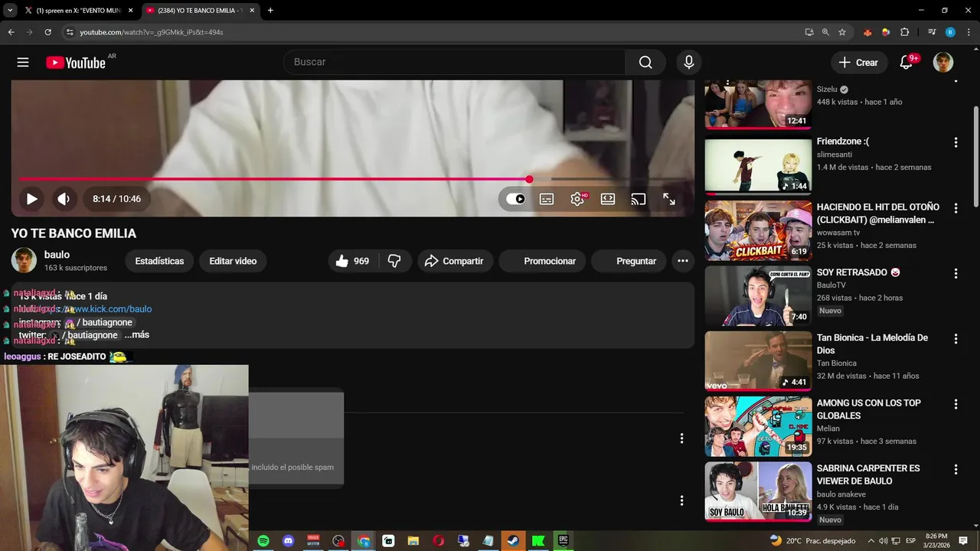Toggle subtitles in the player
980x551 pixels.
[x=547, y=199]
